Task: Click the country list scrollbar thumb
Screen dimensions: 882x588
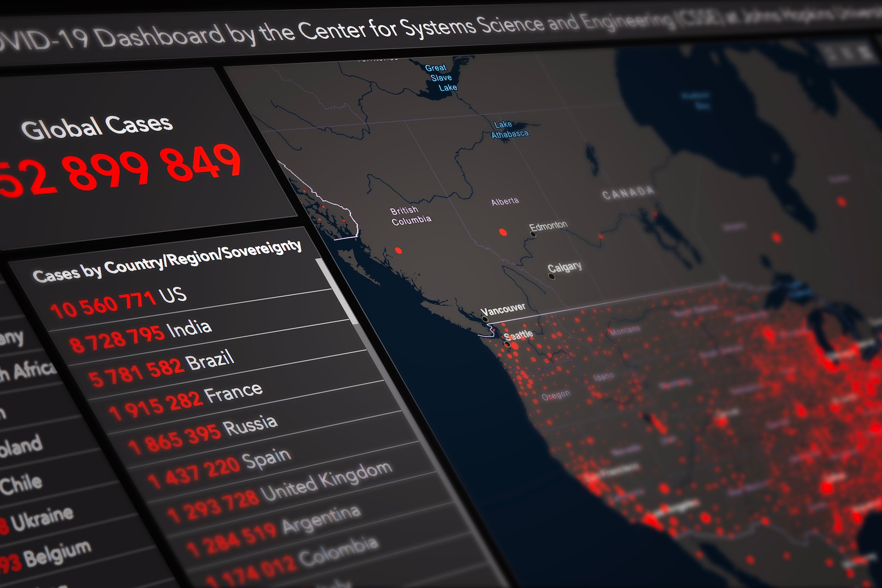Action: tap(337, 289)
